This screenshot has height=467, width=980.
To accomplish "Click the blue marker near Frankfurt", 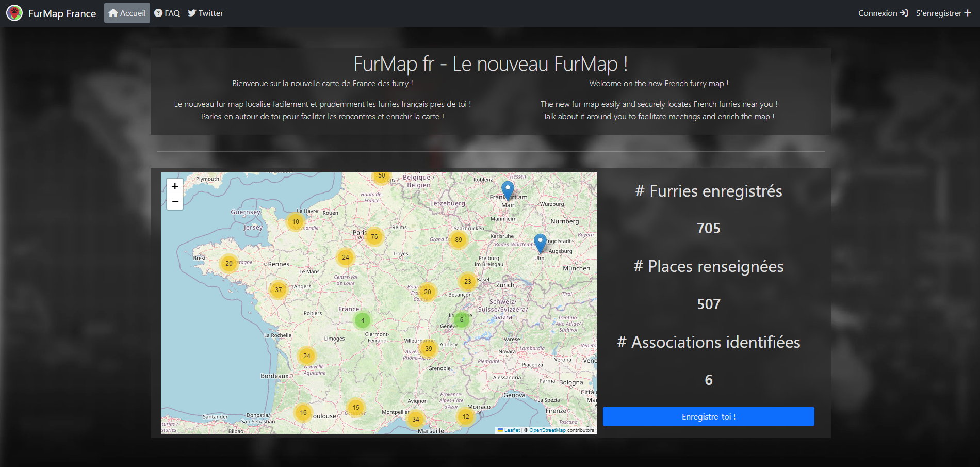I will (508, 190).
